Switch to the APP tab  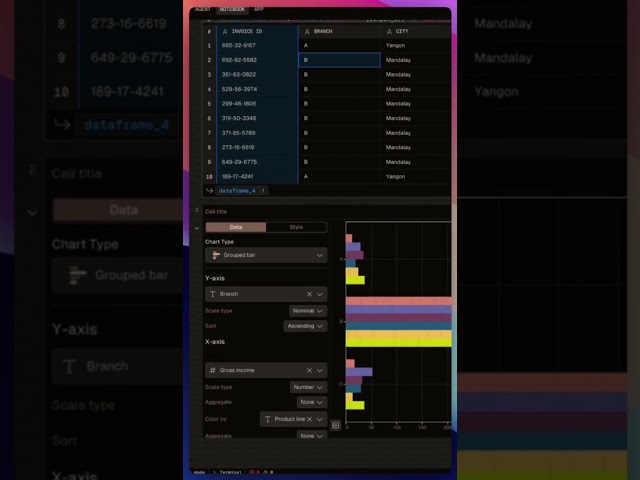coord(259,9)
